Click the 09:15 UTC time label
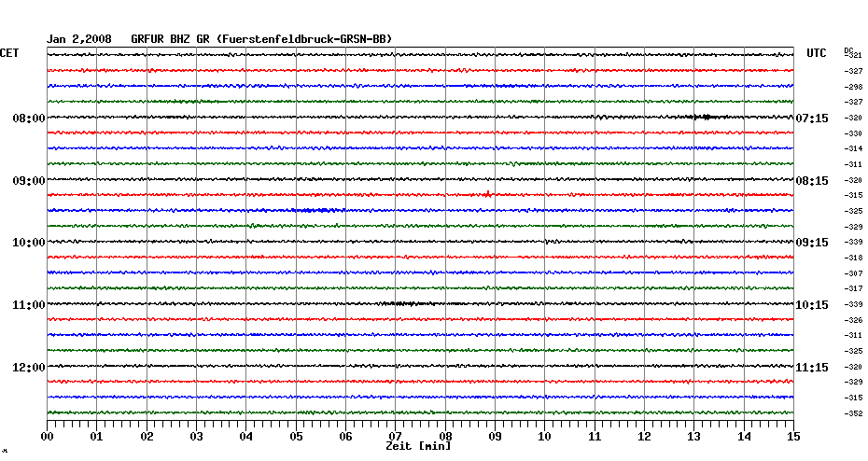Screen dimensions: 868x461 812,243
